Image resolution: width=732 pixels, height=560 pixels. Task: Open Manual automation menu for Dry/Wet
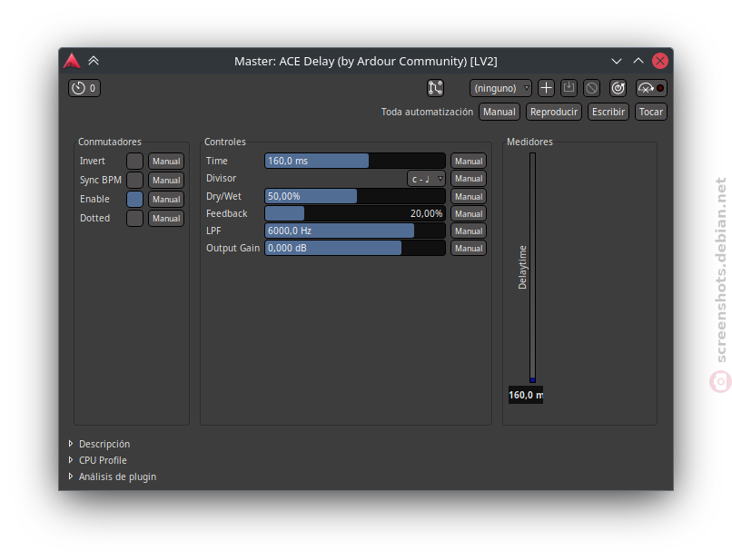[x=469, y=196]
